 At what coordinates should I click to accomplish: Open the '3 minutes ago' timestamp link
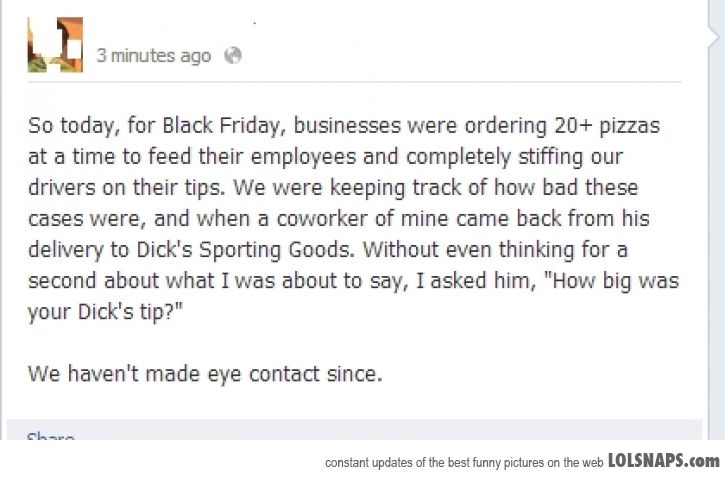[x=153, y=56]
